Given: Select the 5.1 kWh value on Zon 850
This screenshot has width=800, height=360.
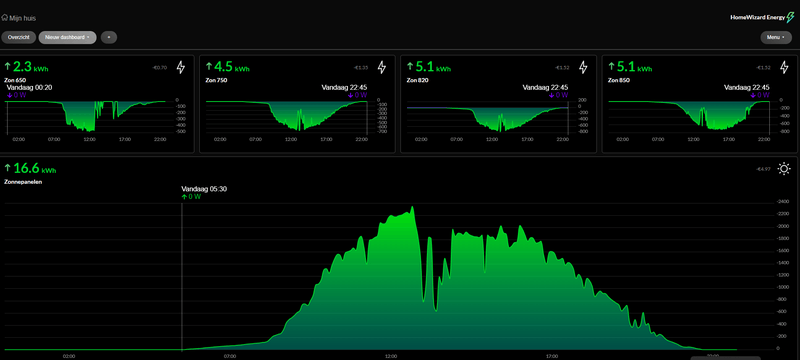Looking at the screenshot, I should coord(634,67).
